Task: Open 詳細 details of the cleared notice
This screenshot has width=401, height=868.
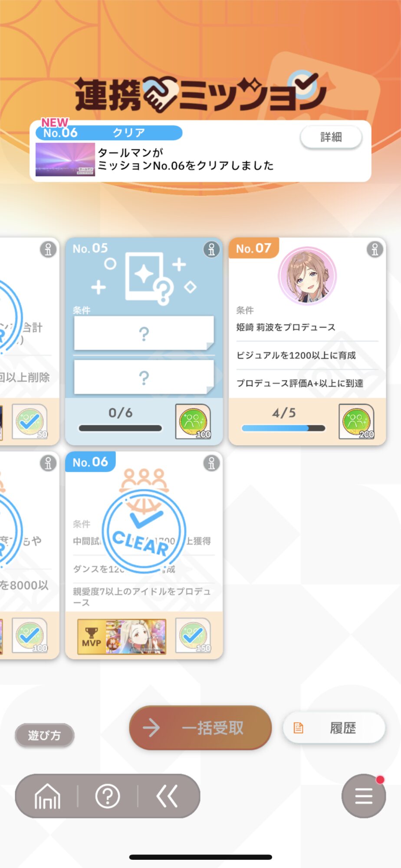Action: pyautogui.click(x=331, y=137)
